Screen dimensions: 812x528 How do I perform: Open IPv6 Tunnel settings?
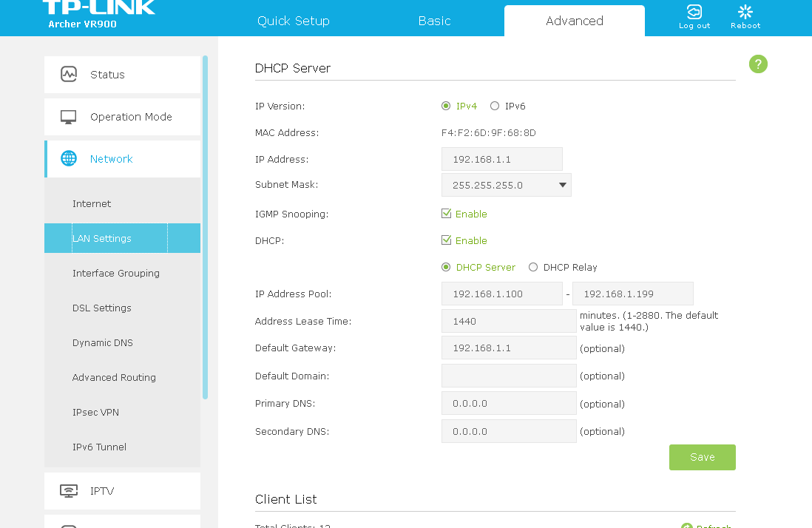click(99, 447)
